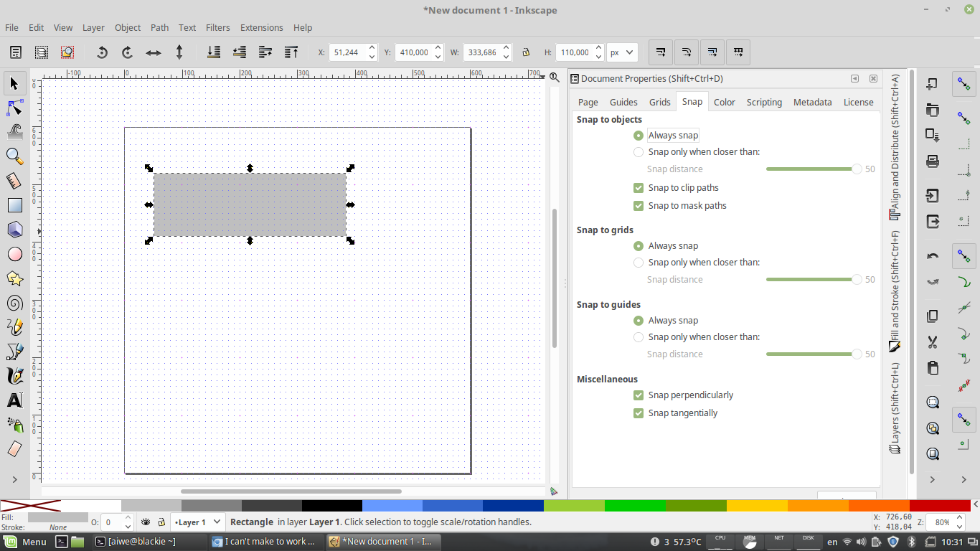Pick the Spiral tool

(x=14, y=303)
